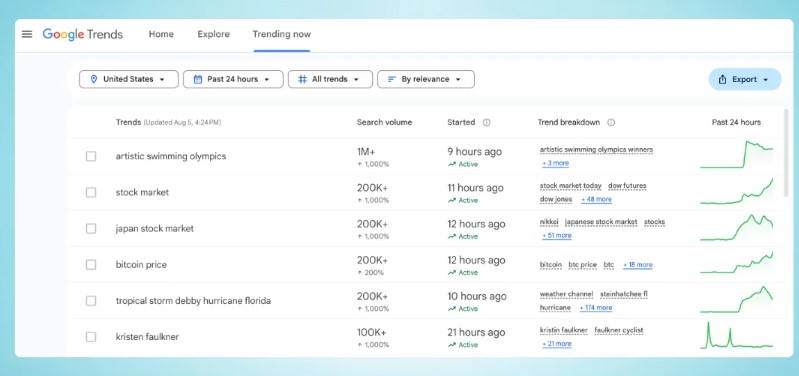Click the 'dow jones' related query
Screen dimensions: 799x376
click(556, 199)
